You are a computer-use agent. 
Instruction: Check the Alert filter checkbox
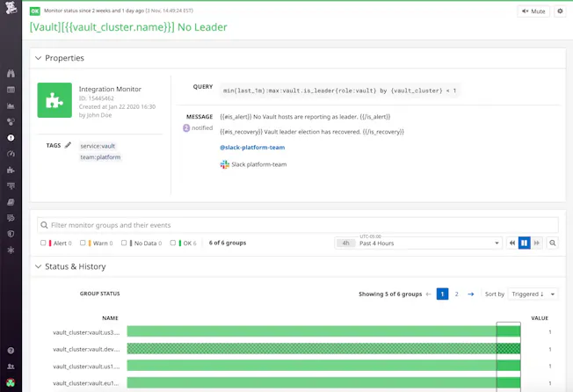point(43,243)
